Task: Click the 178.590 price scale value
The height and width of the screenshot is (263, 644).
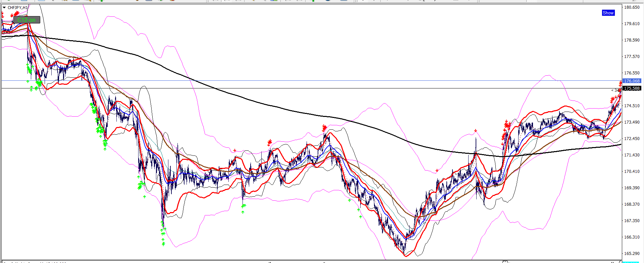Action: 632,40
